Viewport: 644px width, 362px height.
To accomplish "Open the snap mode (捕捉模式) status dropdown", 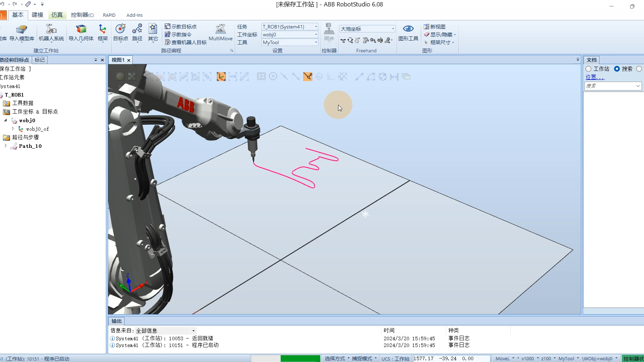I will pos(364,358).
